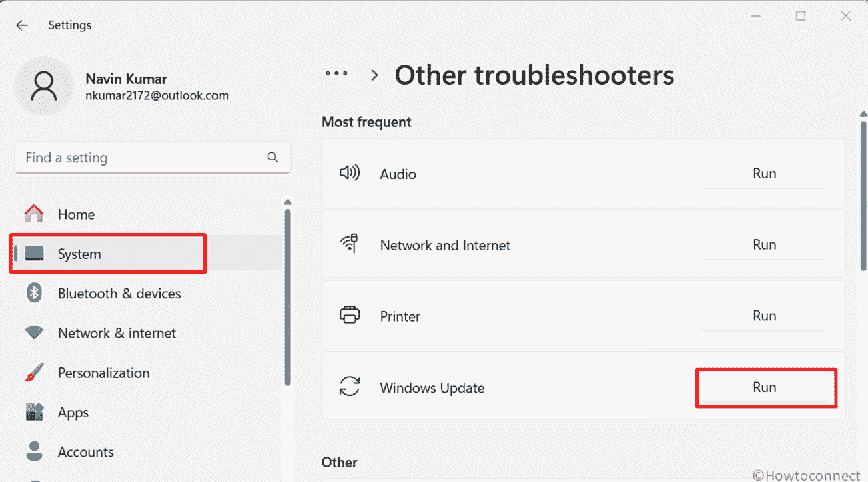
Task: Click the Home house icon
Action: (34, 214)
